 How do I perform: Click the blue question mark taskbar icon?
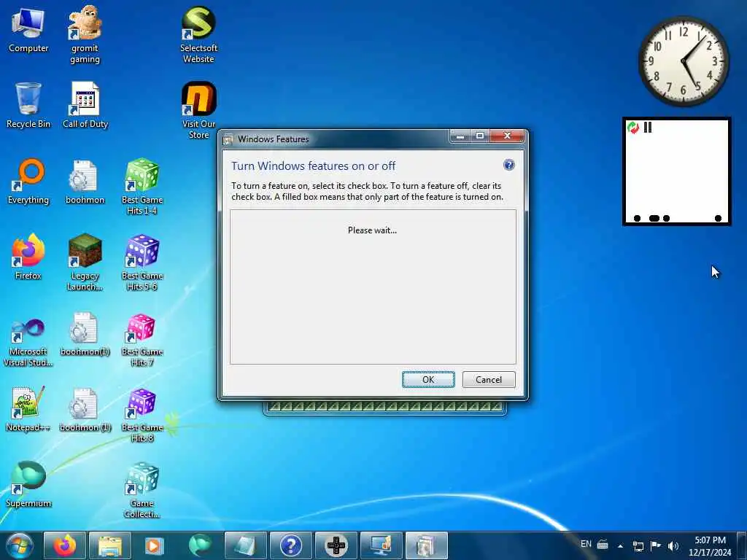pyautogui.click(x=290, y=545)
